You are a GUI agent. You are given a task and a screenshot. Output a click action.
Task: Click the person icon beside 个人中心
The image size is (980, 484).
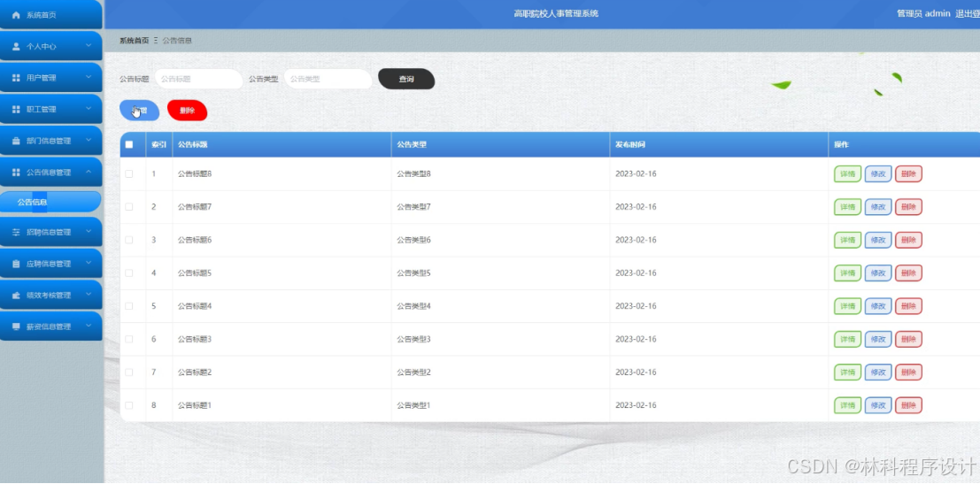coord(16,46)
